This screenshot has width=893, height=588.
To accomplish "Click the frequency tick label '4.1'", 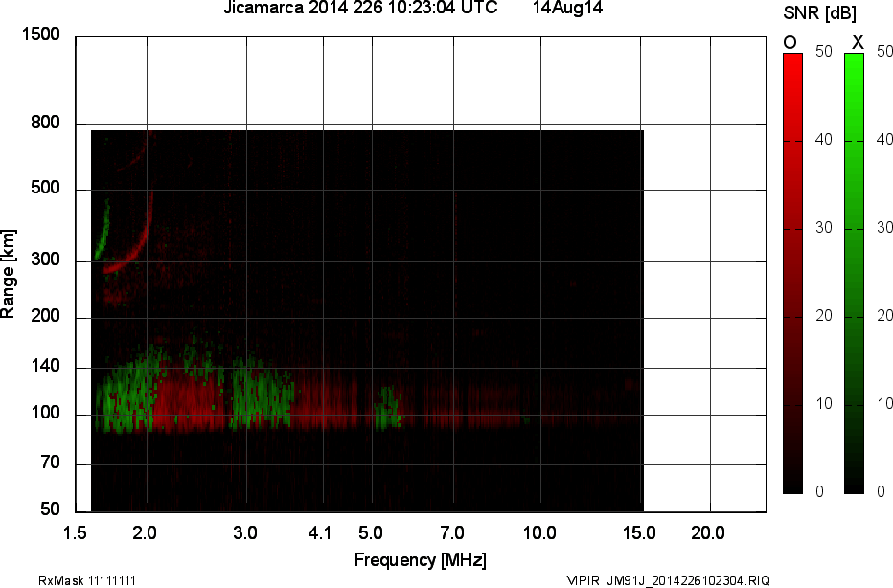I will [x=319, y=533].
